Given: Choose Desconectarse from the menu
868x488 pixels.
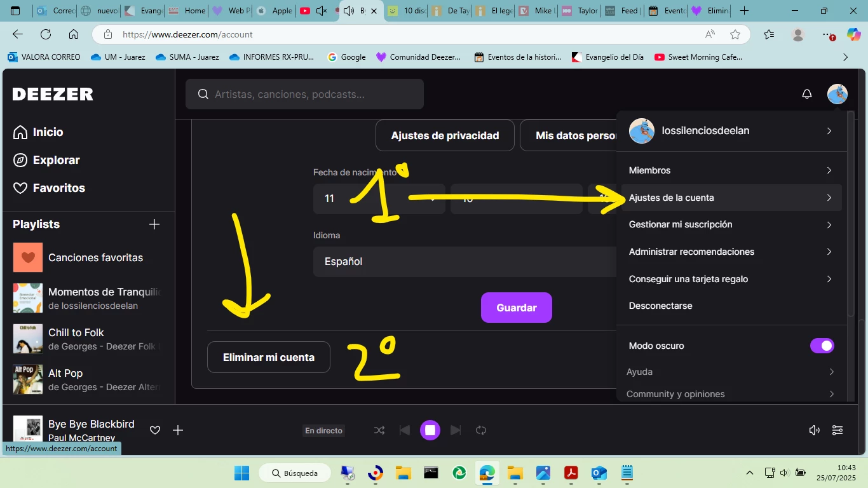Looking at the screenshot, I should (660, 306).
